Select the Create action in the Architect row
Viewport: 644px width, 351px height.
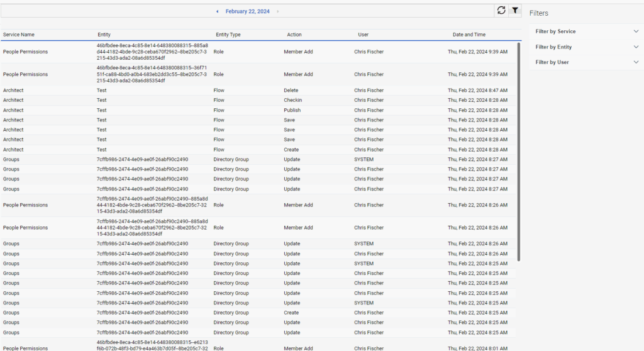(x=291, y=150)
